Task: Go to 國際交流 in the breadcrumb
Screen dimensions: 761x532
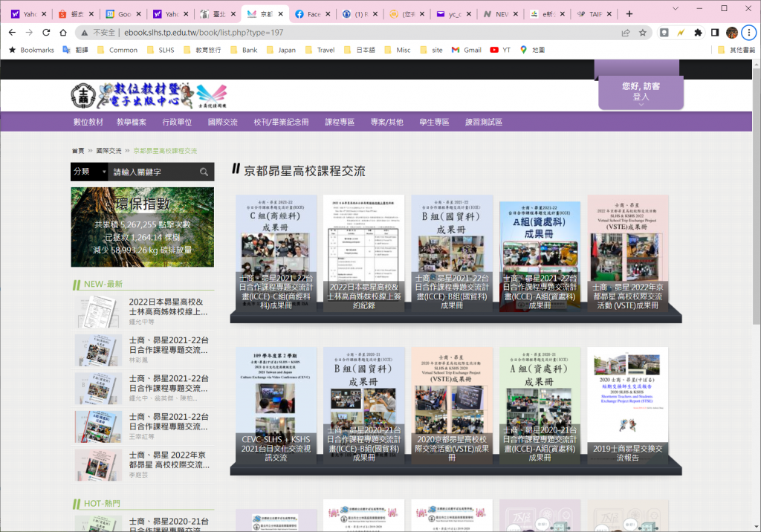Action: 109,151
